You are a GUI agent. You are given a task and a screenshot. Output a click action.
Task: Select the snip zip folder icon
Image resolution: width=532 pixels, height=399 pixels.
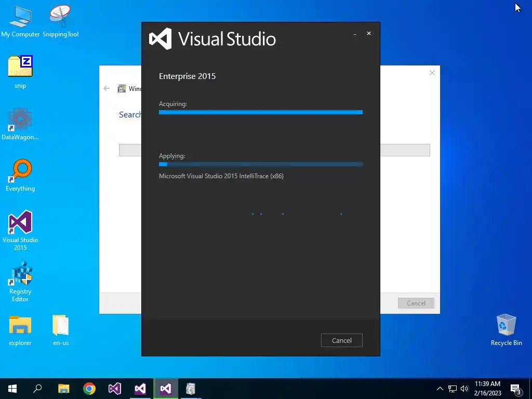20,72
